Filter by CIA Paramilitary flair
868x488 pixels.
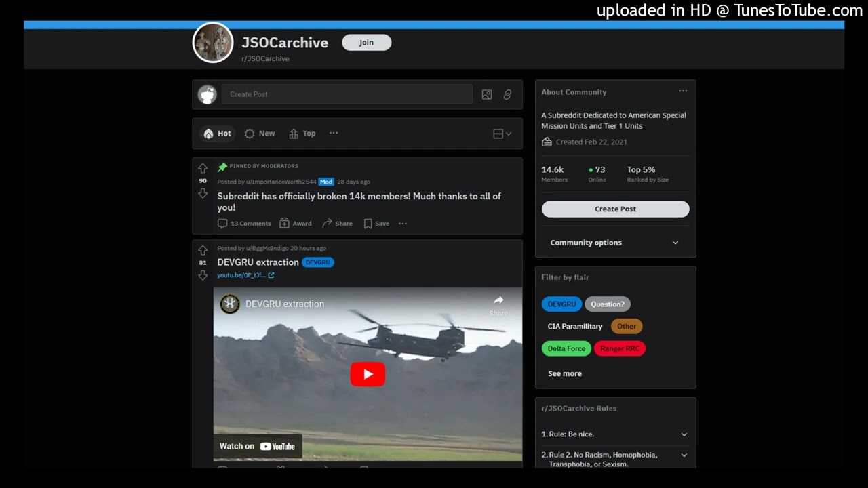click(575, 326)
